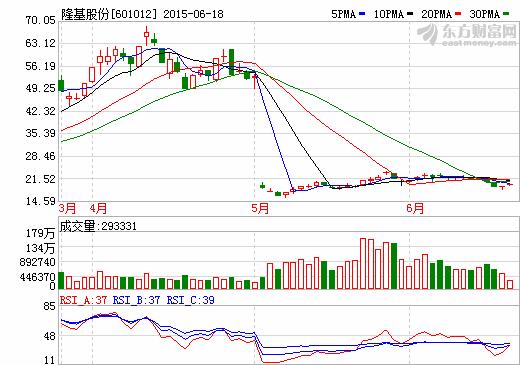Viewport: 520px width, 365px height.
Task: Click the 21.52 price axis label
Action: coord(40,179)
